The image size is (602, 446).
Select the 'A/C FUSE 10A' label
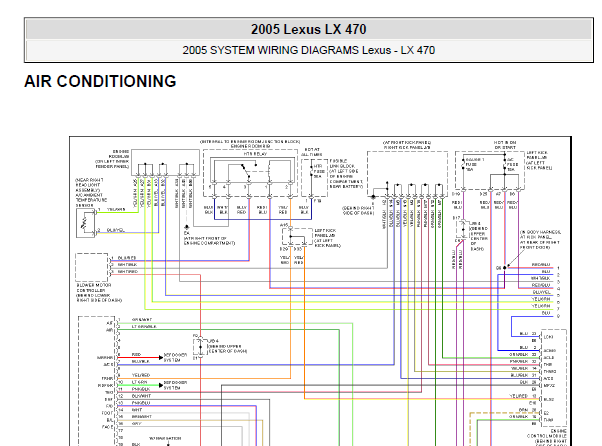pos(511,164)
